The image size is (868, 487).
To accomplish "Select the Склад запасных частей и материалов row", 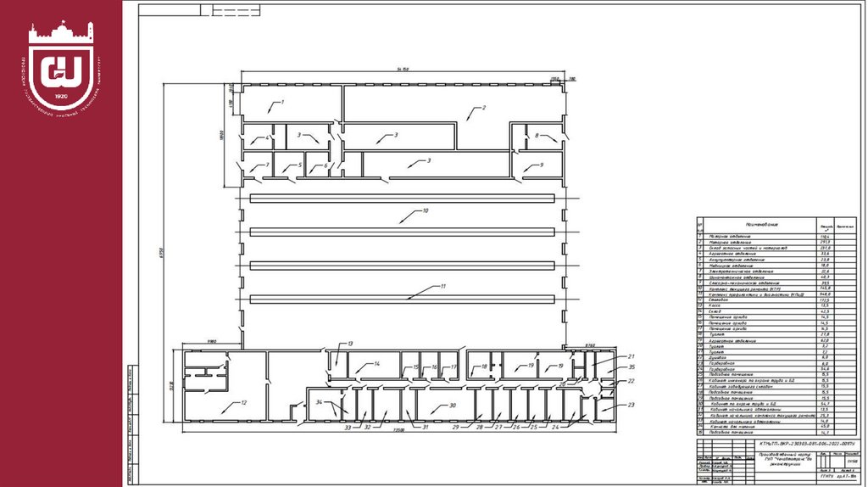I will (776, 249).
